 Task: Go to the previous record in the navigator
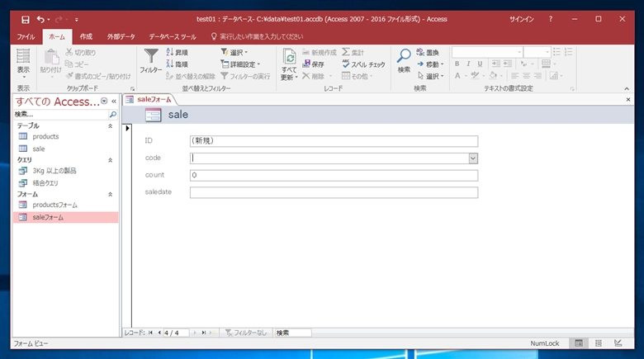[159, 333]
